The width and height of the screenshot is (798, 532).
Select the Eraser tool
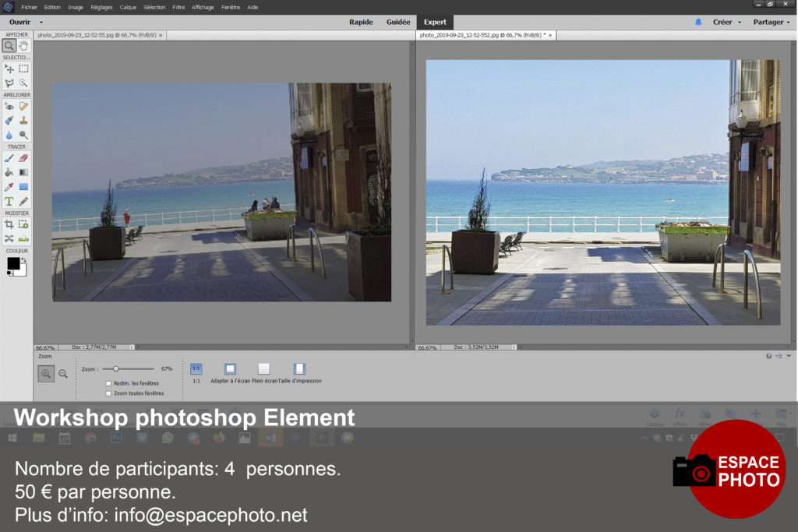click(x=23, y=158)
